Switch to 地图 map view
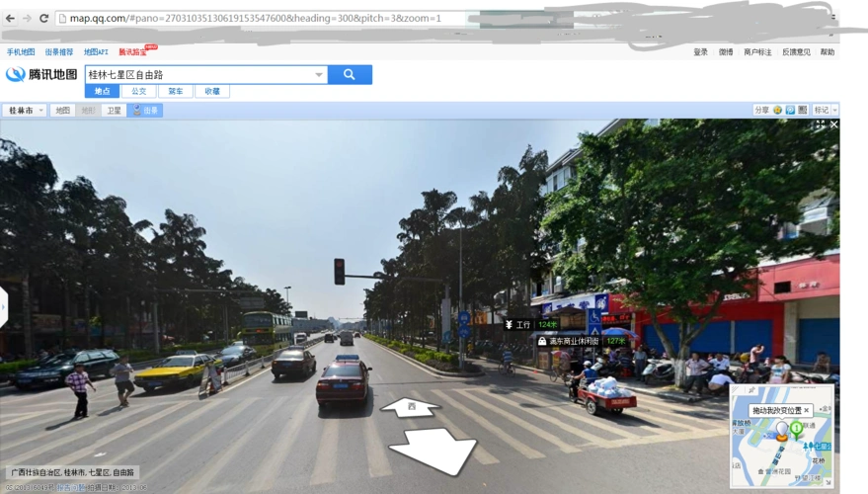Viewport: 868px width, 494px height. click(62, 111)
